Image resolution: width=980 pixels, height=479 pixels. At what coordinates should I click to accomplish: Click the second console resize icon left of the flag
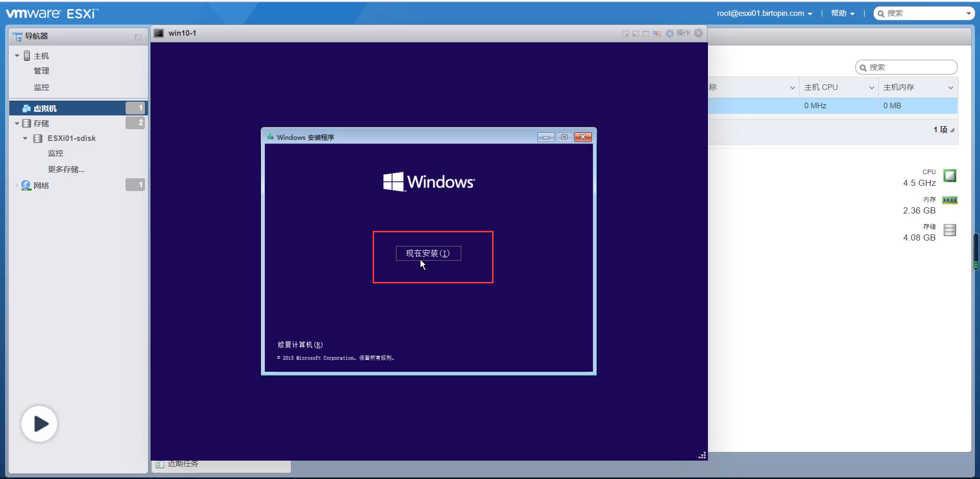pyautogui.click(x=635, y=34)
